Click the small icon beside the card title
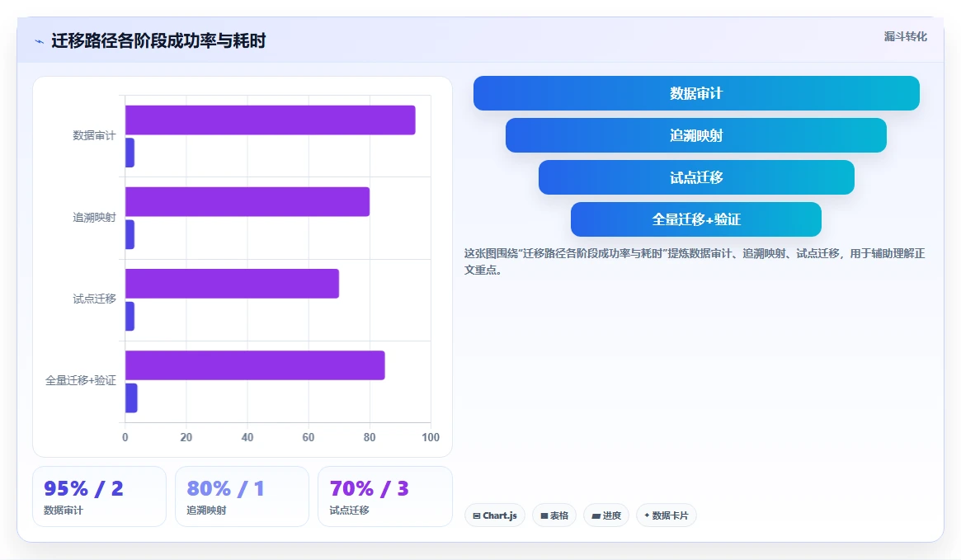 (x=40, y=42)
